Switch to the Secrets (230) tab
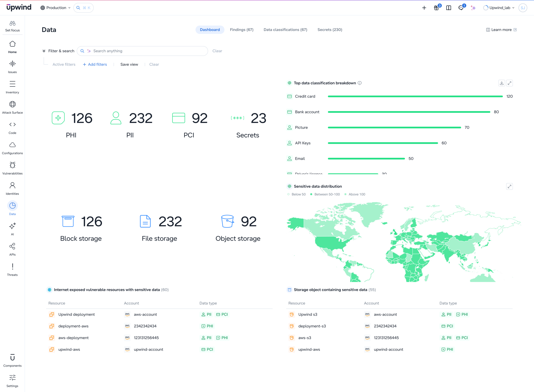Viewport: 534px width, 392px height. 330,30
